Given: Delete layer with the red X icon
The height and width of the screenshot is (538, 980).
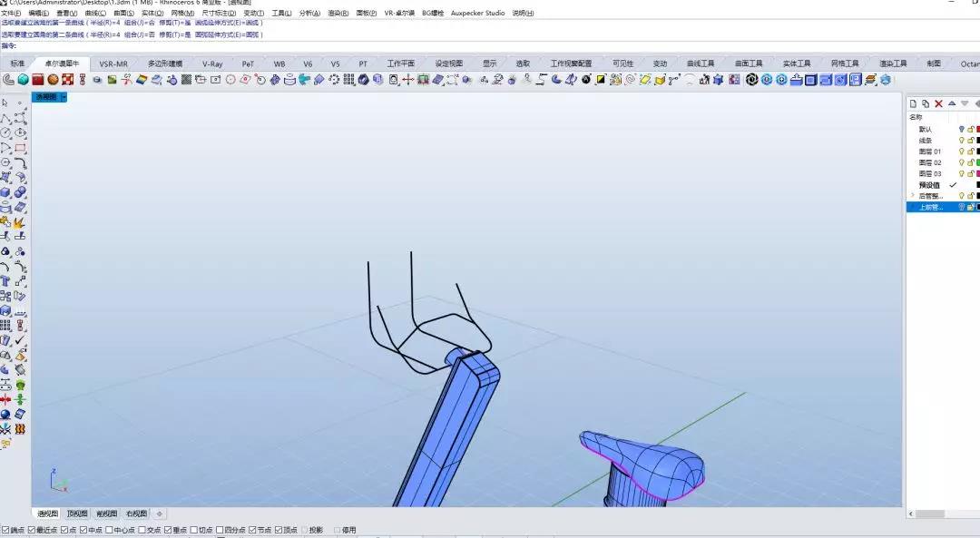Looking at the screenshot, I should (939, 103).
